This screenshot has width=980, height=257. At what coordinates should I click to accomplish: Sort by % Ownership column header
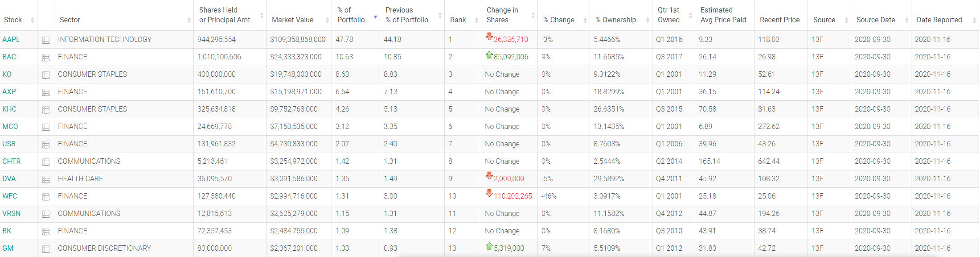615,20
